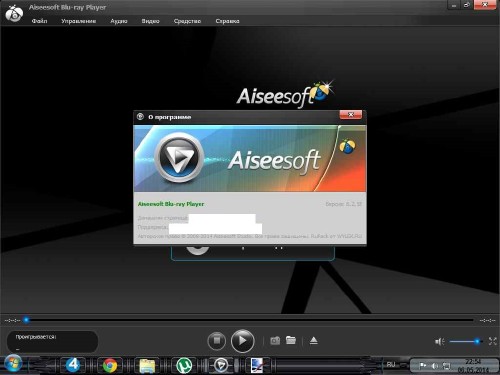Open the Управление menu
Viewport: 500px width, 375px height.
click(78, 21)
